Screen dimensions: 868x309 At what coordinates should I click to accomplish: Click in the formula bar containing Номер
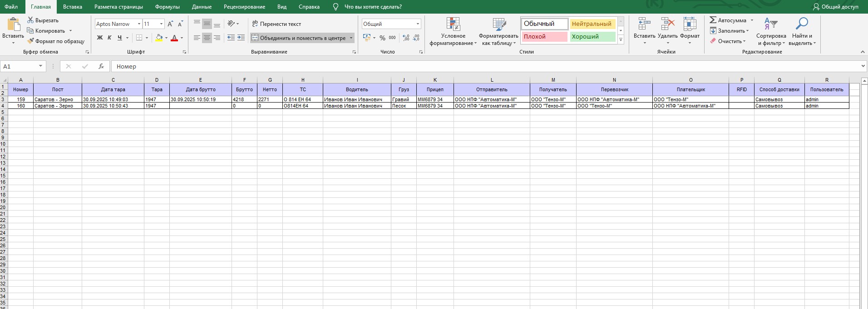pos(454,66)
